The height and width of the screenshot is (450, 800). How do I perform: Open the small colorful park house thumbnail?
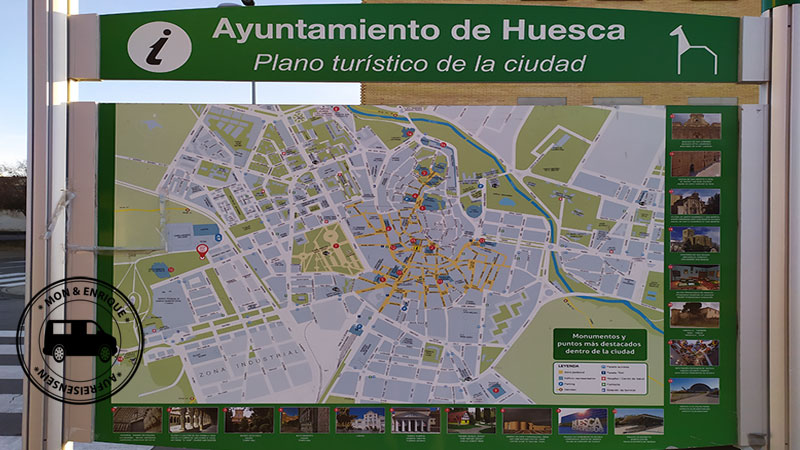[471, 421]
